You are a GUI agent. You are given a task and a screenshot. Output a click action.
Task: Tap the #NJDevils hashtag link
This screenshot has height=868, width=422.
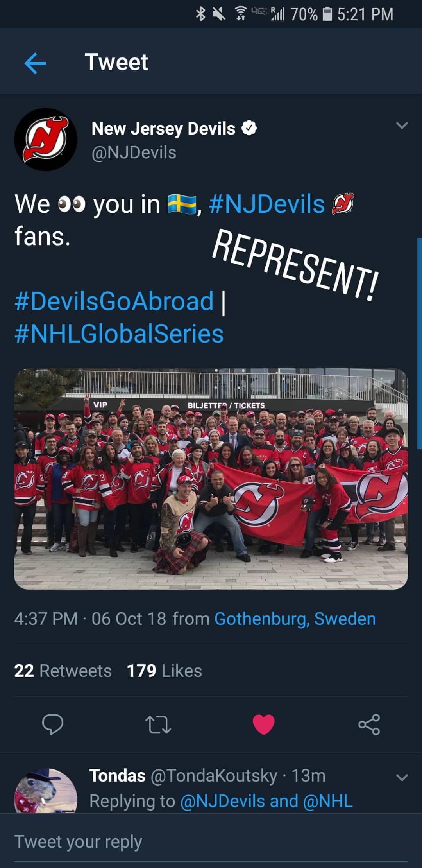(267, 204)
